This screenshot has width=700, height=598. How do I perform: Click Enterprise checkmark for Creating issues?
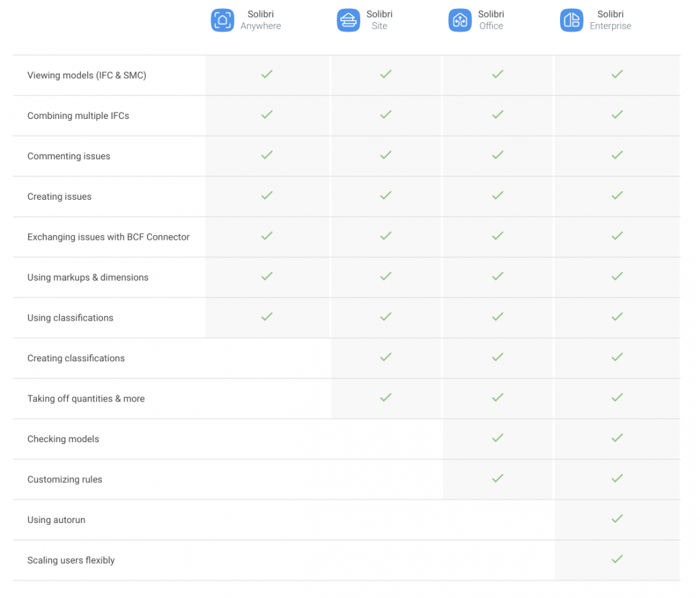coord(617,195)
